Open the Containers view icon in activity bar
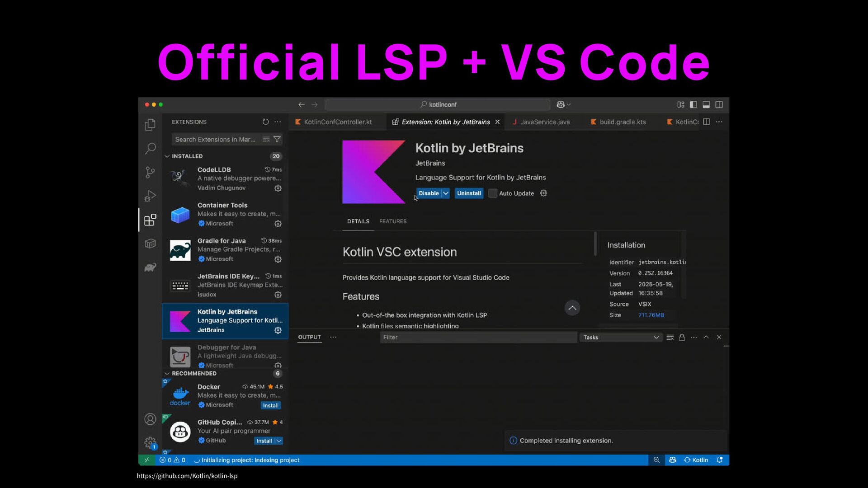The height and width of the screenshot is (488, 868). (x=150, y=244)
